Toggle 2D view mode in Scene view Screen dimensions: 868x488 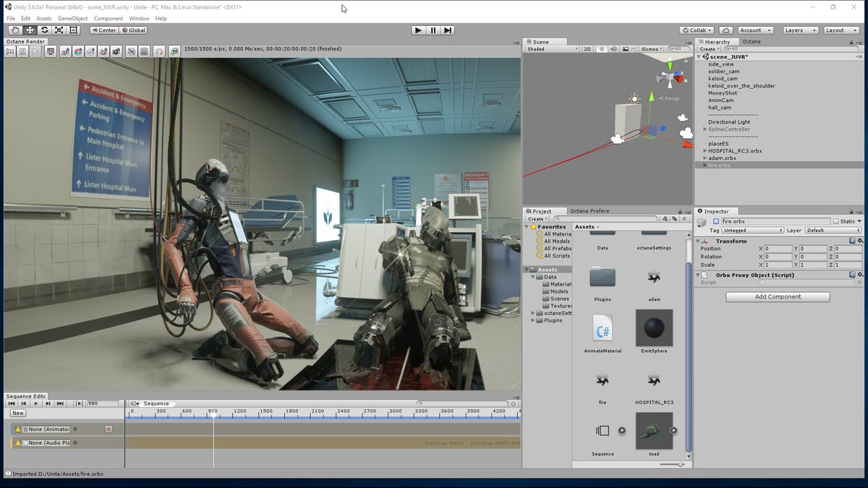[x=587, y=49]
